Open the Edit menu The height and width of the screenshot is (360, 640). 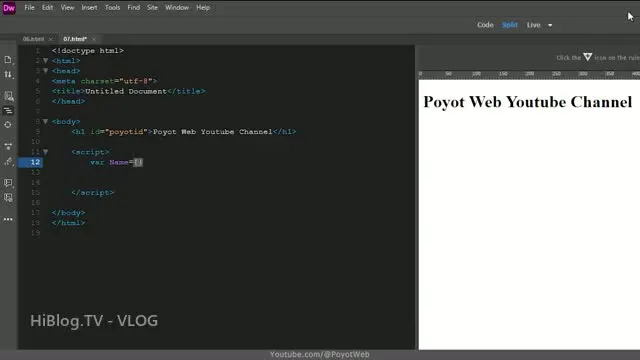coord(47,8)
